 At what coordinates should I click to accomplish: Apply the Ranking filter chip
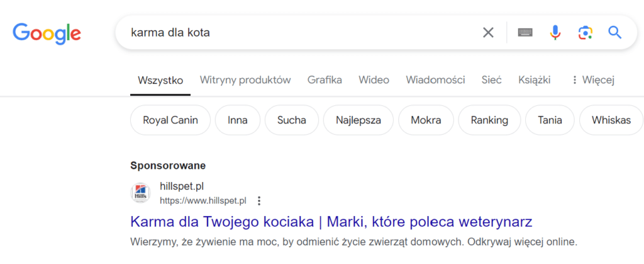tap(489, 120)
